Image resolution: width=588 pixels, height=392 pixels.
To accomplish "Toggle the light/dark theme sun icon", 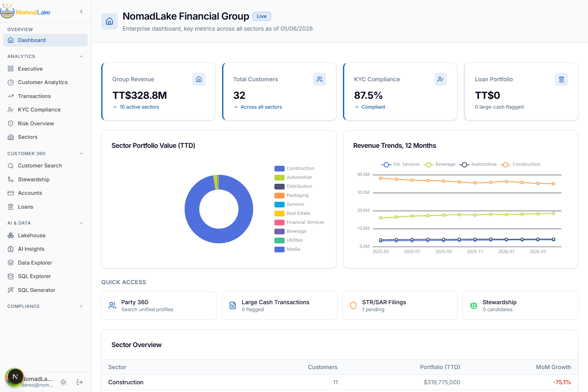I will click(63, 382).
